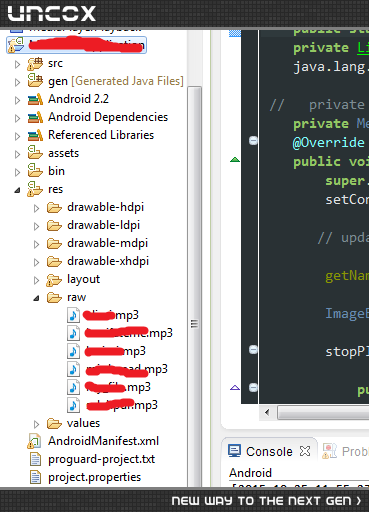
Task: Expand the Android 2.2 library node
Action: [x=18, y=100]
